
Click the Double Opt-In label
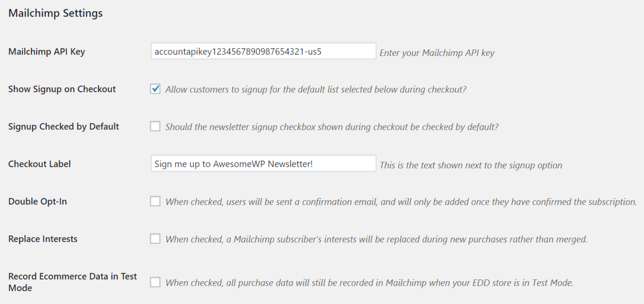click(x=37, y=201)
